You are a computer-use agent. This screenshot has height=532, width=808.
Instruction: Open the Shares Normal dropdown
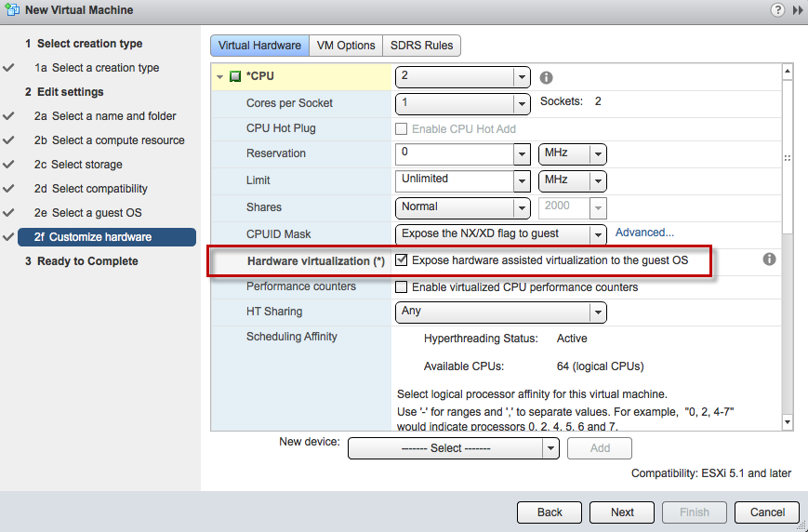(x=463, y=207)
